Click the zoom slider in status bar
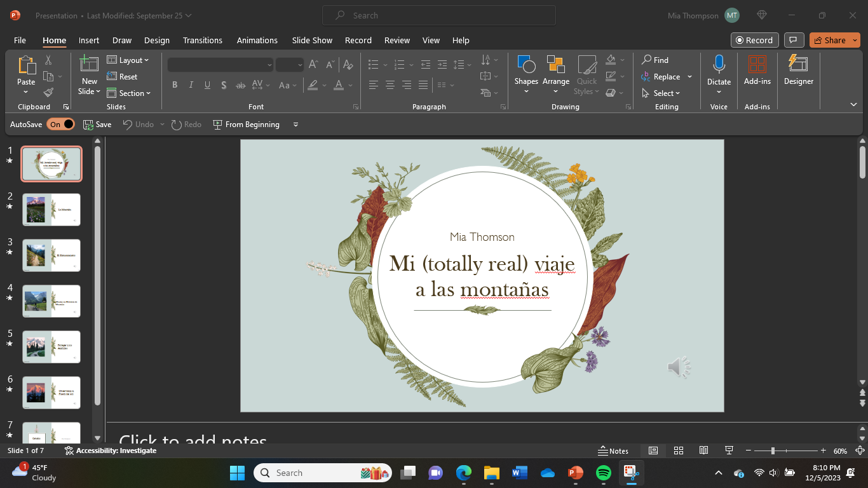The width and height of the screenshot is (868, 488). 773,451
